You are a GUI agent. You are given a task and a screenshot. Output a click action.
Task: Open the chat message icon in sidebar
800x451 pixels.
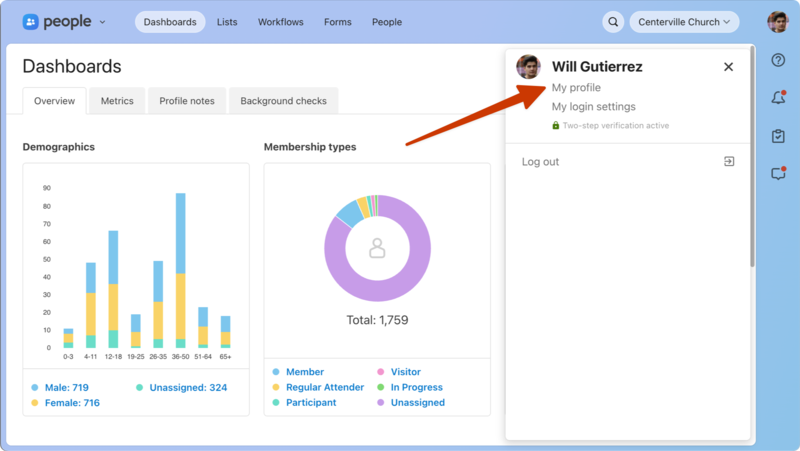point(778,174)
